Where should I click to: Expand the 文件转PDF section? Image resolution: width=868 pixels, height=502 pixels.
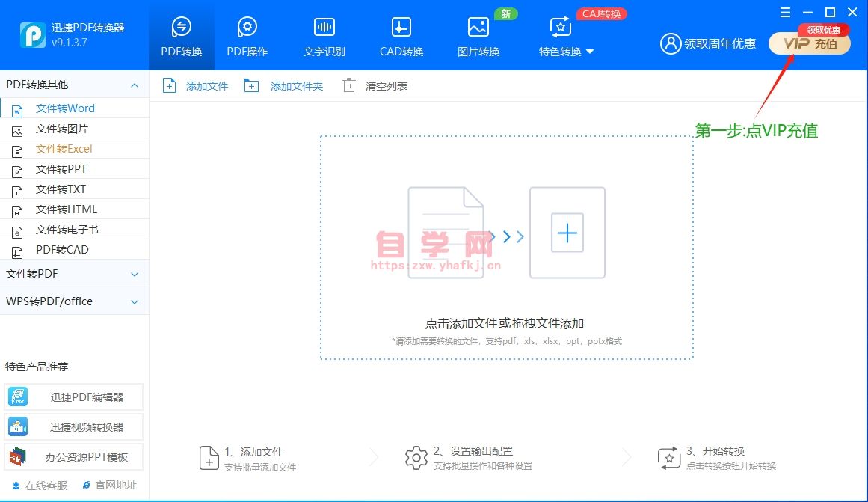[x=135, y=275]
